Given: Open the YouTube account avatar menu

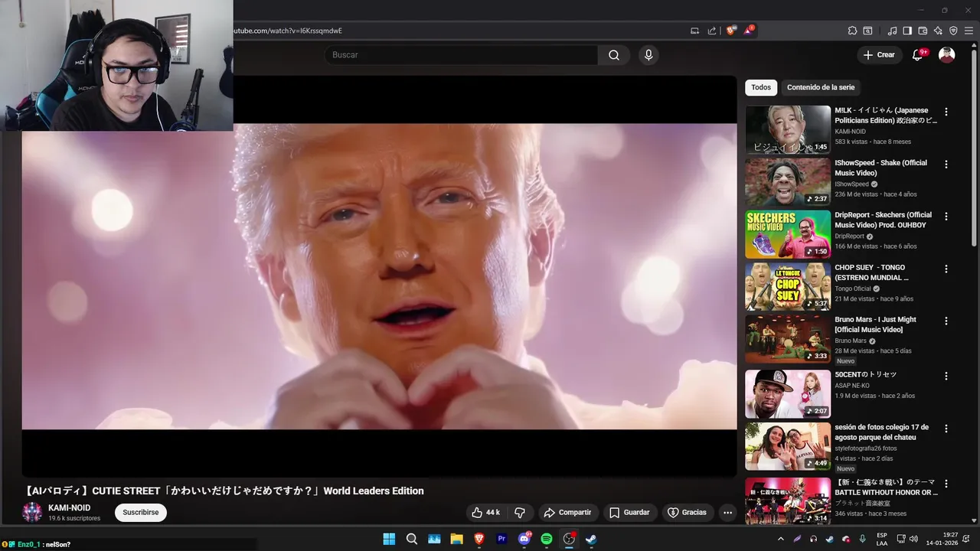Looking at the screenshot, I should [x=947, y=55].
